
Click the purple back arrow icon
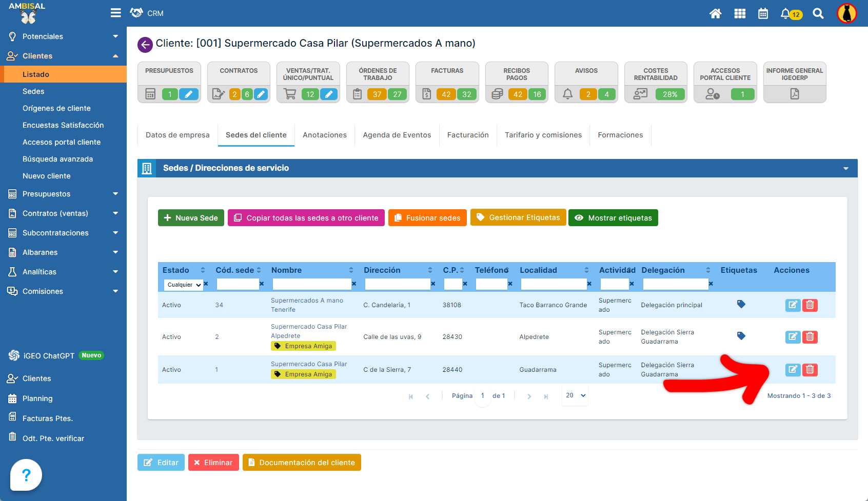click(145, 45)
